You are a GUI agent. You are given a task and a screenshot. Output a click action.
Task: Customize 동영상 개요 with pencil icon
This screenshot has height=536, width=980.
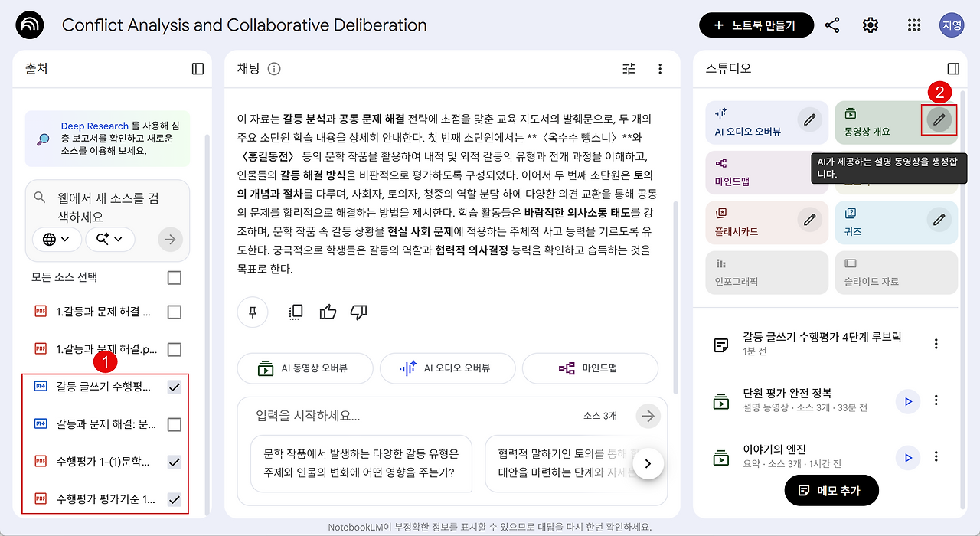coord(939,119)
